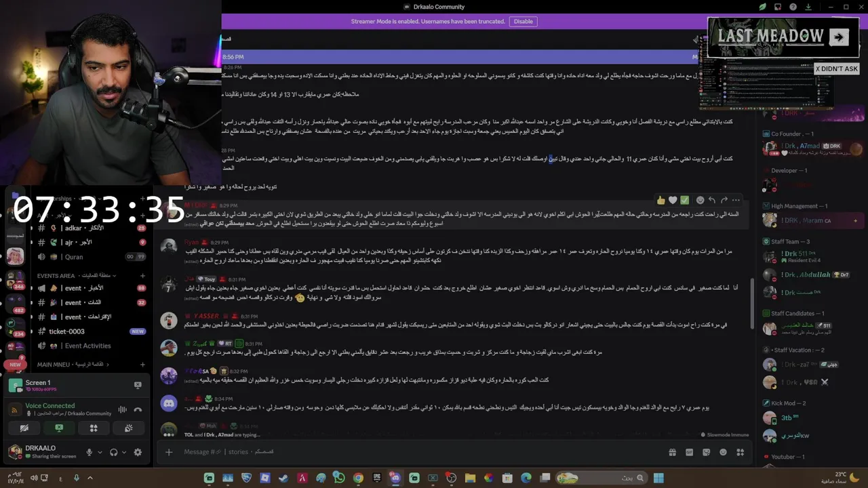868x488 pixels.
Task: Open Discord app in Windows taskbar
Action: [395, 478]
